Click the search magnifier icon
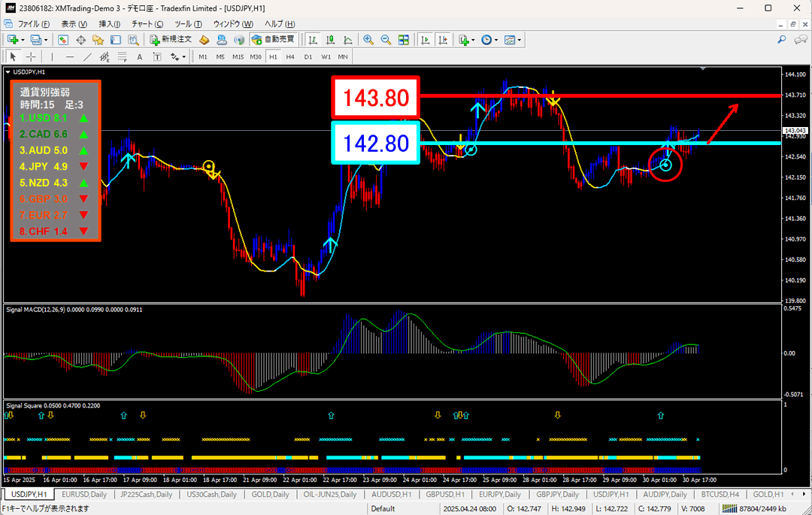Screen dimensions: 812x515 (x=781, y=39)
